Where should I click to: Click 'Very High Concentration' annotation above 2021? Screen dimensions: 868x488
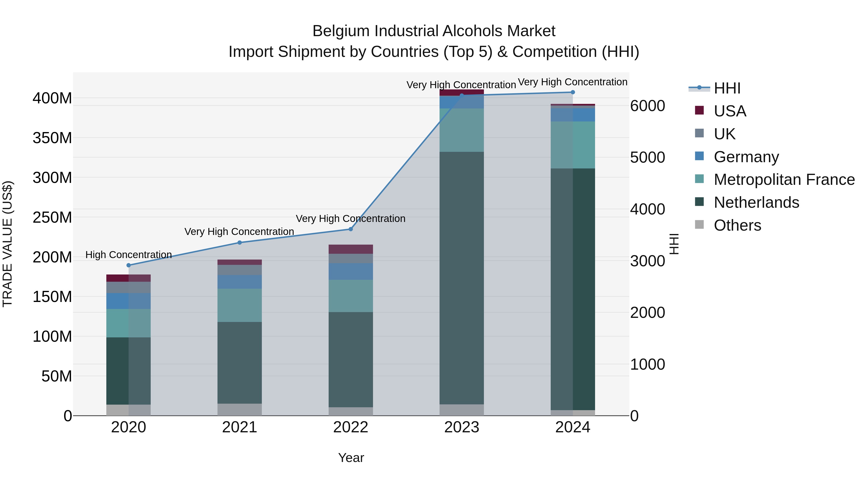pyautogui.click(x=239, y=232)
